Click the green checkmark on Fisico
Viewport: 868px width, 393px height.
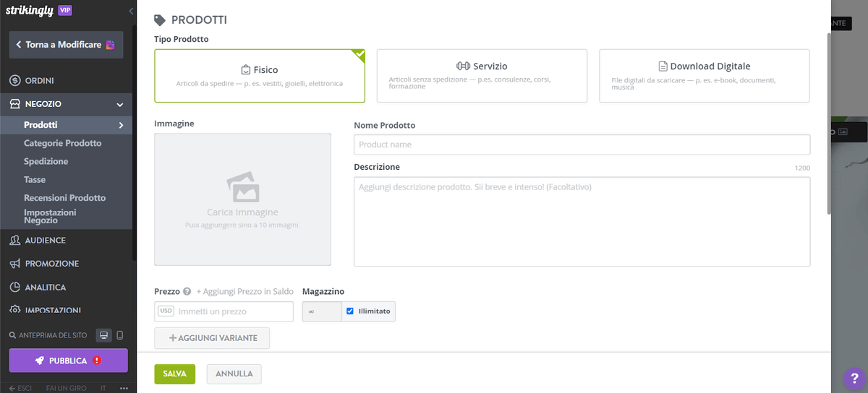pos(358,55)
